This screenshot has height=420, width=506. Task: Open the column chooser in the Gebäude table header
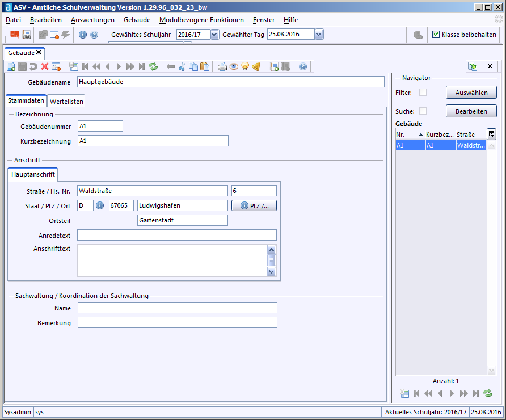pos(491,134)
